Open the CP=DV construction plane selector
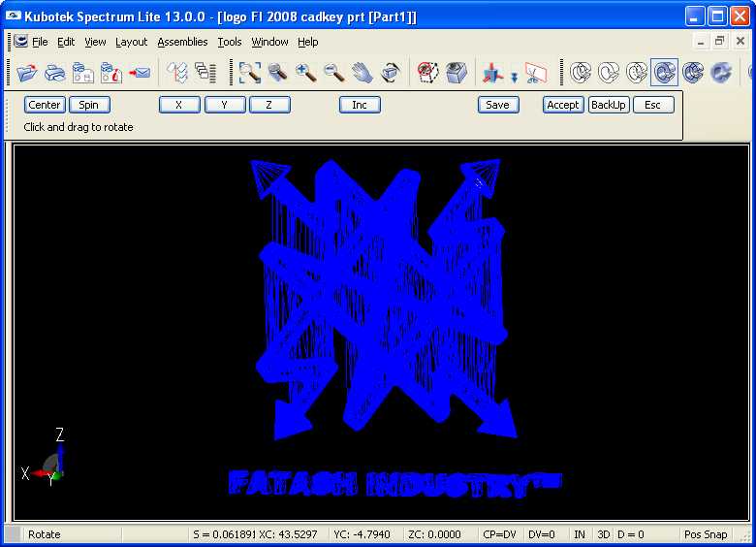Viewport: 756px width, 547px height. (x=502, y=534)
